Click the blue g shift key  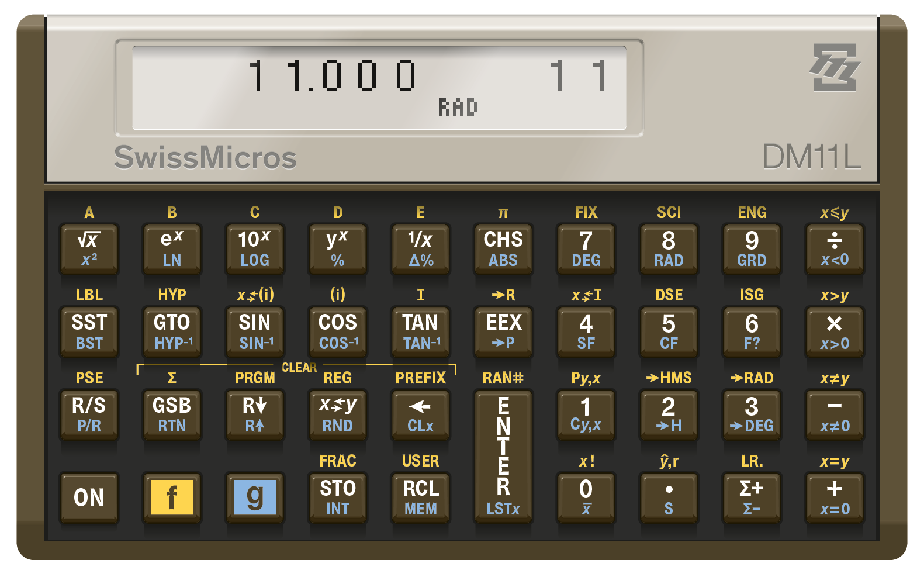pos(255,498)
